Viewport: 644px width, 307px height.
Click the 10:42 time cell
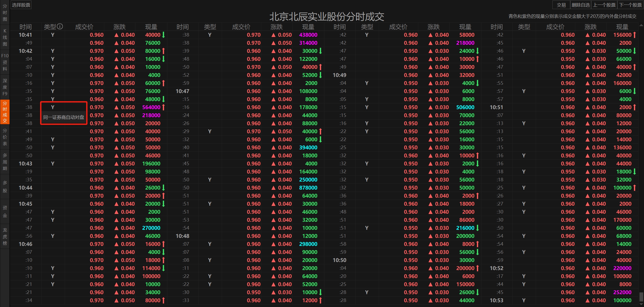(25, 51)
